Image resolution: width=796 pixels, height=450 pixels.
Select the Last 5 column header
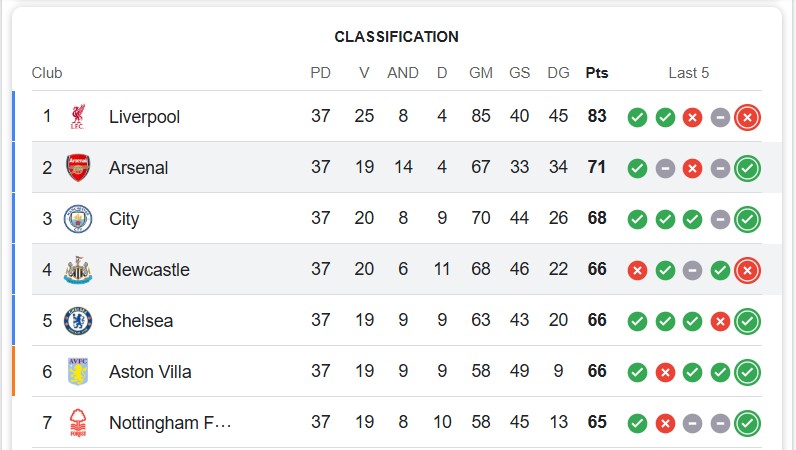[688, 73]
